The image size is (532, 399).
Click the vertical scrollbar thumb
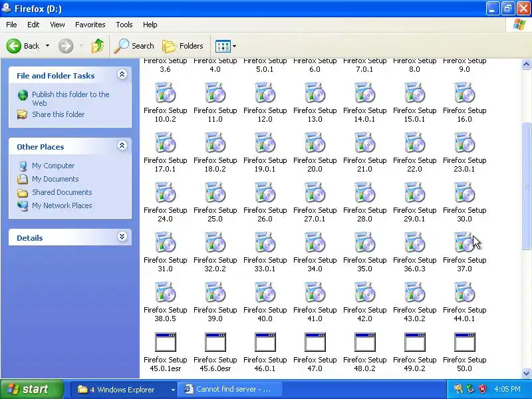tap(526, 186)
